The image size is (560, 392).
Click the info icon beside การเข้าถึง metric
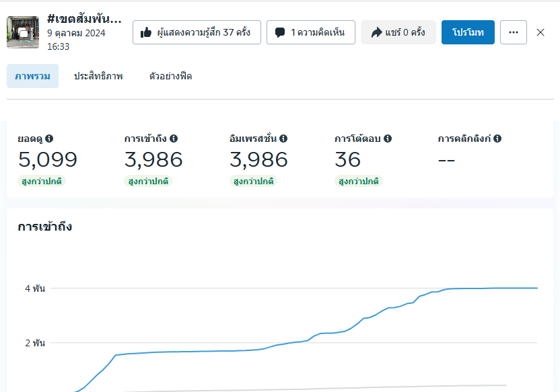[x=174, y=139]
